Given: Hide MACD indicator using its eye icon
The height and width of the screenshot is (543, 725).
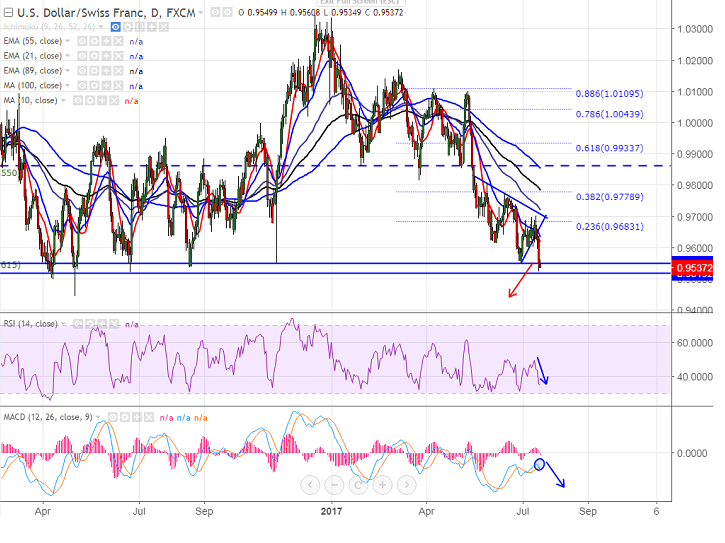Looking at the screenshot, I should click(113, 418).
